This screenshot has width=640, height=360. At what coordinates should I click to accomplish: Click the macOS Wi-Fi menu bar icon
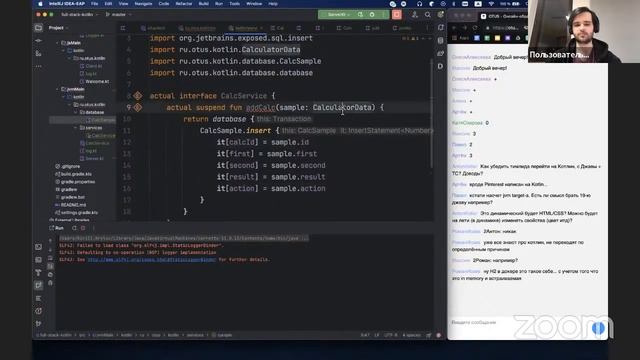tap(491, 4)
